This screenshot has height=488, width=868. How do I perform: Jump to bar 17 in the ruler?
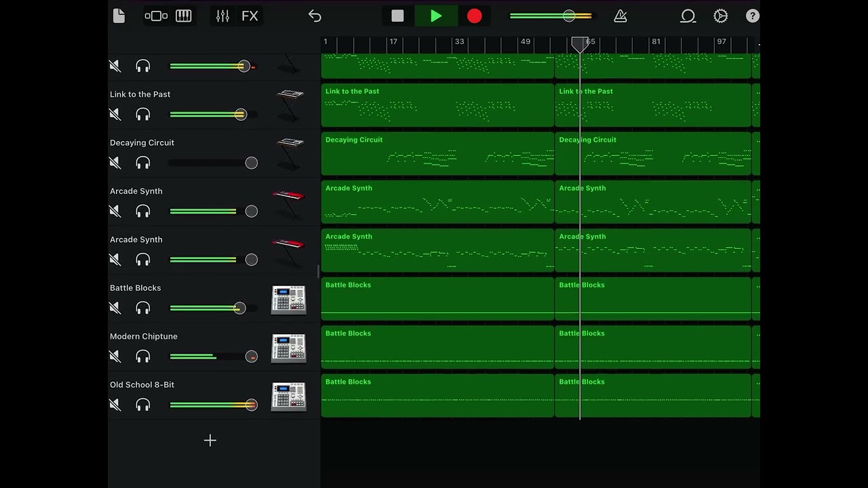tap(393, 42)
